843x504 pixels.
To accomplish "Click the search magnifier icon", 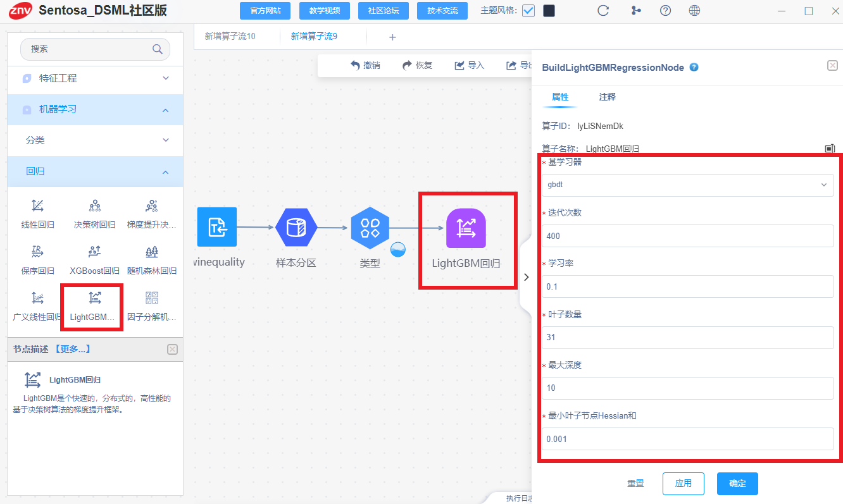I will click(158, 49).
